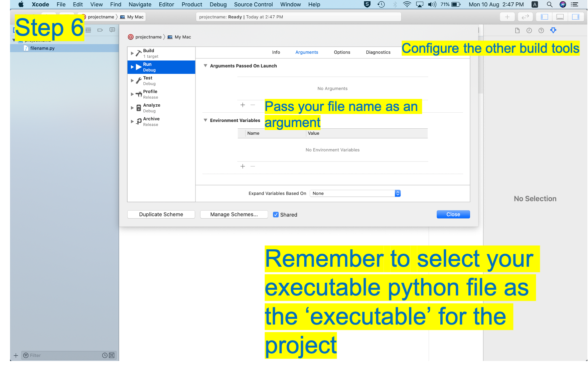
Task: Show the File inspector
Action: click(x=517, y=30)
